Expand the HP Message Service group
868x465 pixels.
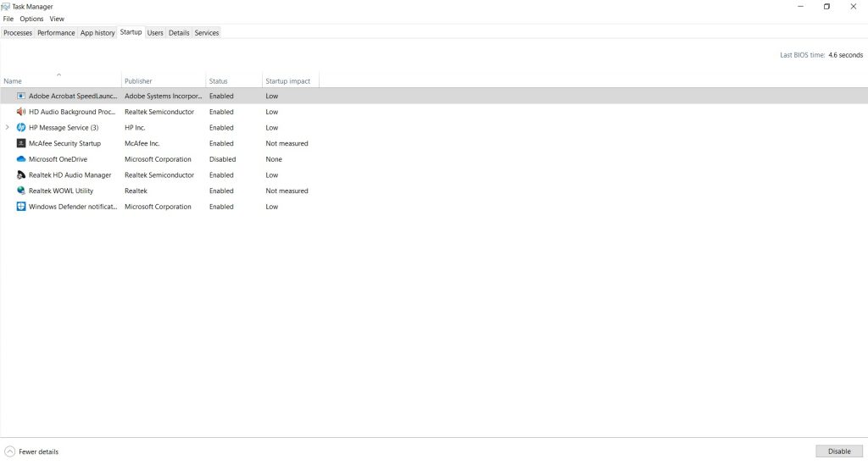7,127
